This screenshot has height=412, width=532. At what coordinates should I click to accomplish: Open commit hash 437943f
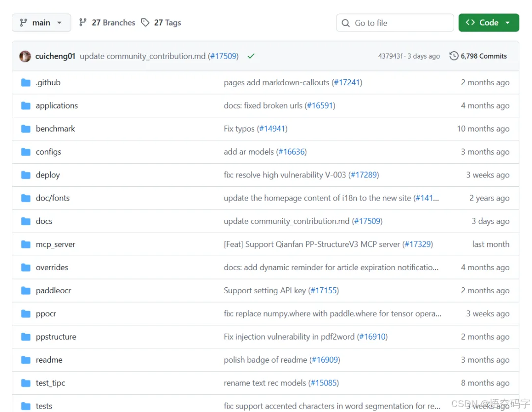click(390, 56)
